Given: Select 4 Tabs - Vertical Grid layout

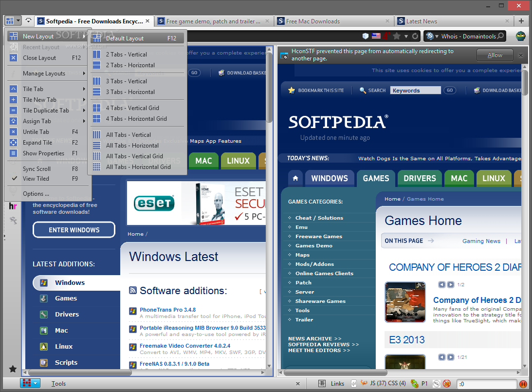Looking at the screenshot, I should click(x=137, y=108).
